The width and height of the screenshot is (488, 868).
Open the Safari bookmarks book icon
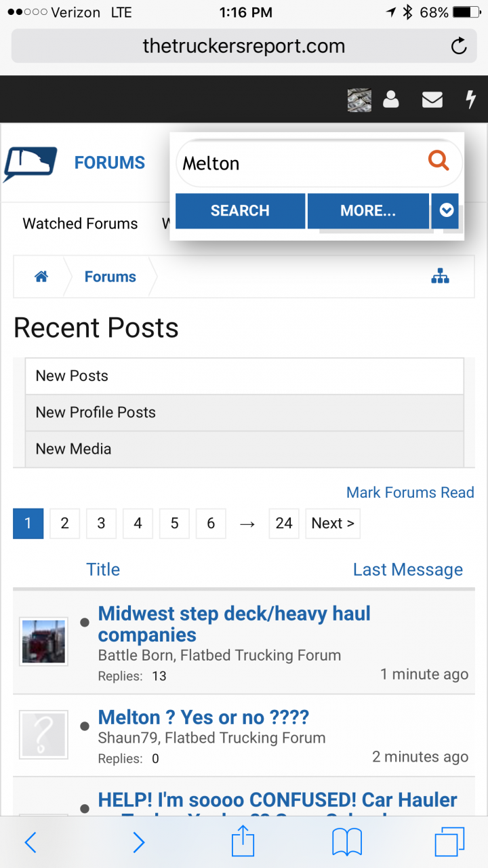(347, 842)
